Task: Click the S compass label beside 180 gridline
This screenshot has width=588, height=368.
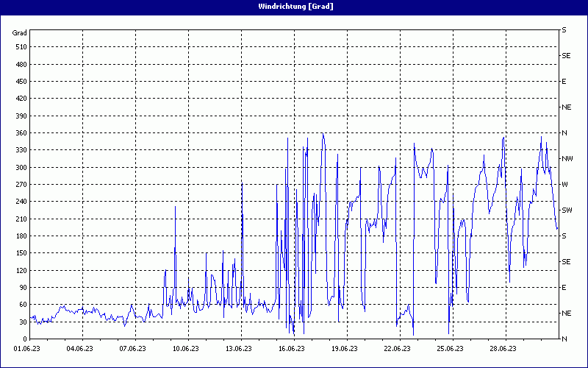Action: [x=564, y=236]
